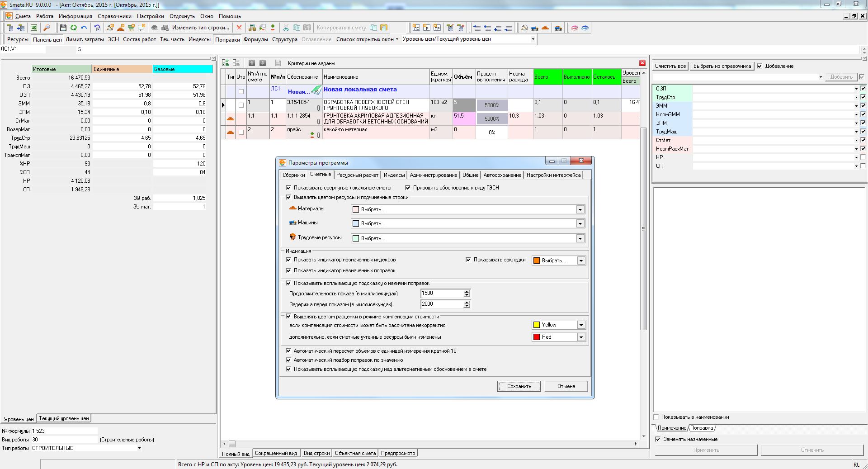Toggle 'Показывать в наименовании' checkbox
This screenshot has width=868, height=469.
(x=656, y=417)
